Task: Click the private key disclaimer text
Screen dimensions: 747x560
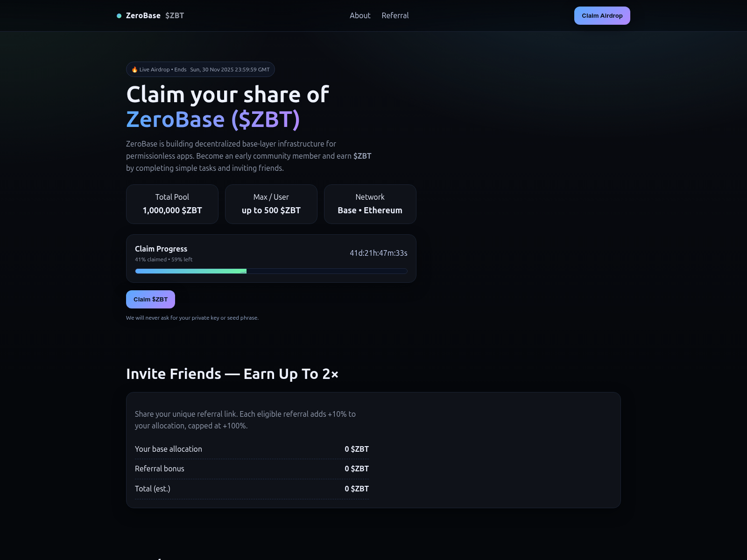Action: (x=192, y=318)
